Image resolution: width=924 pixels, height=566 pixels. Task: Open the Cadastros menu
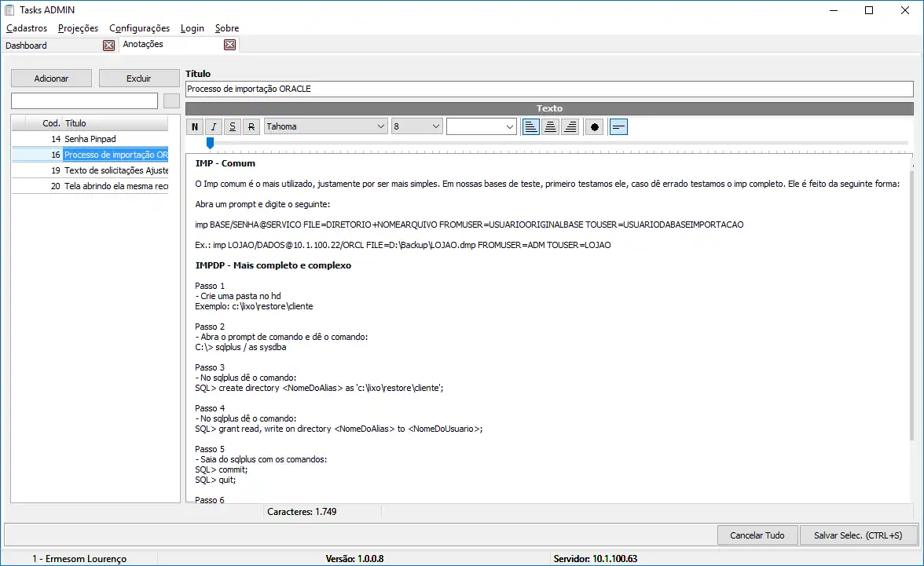(27, 28)
